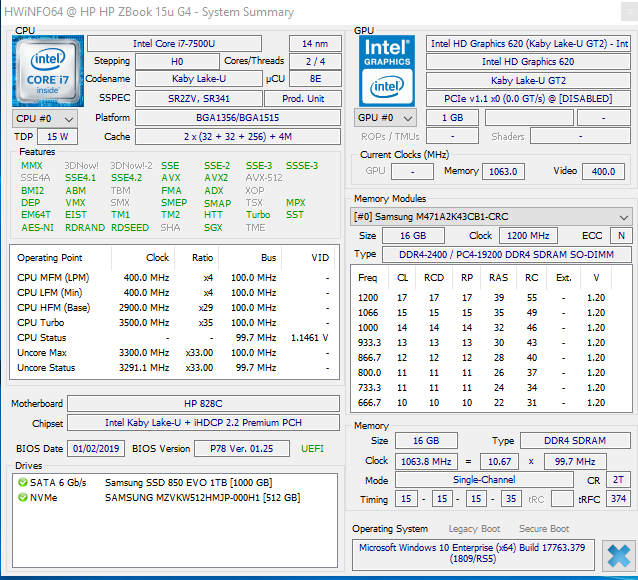The width and height of the screenshot is (638, 580).
Task: Click the Kaby Lake-U GT2 GPU codename field
Action: click(528, 80)
